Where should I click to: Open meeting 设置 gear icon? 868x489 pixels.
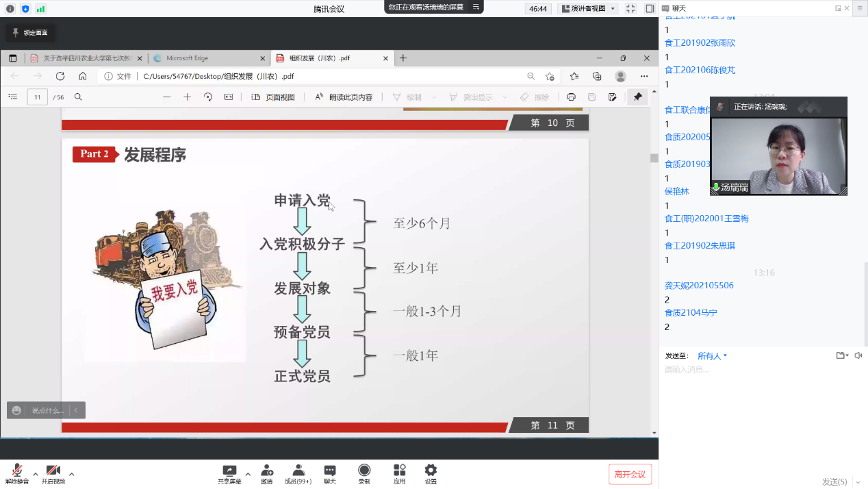(431, 472)
